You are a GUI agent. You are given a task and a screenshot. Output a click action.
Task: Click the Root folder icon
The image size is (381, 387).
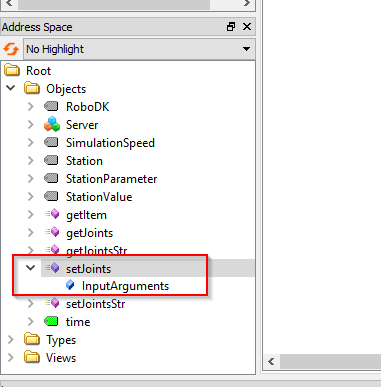(x=12, y=70)
